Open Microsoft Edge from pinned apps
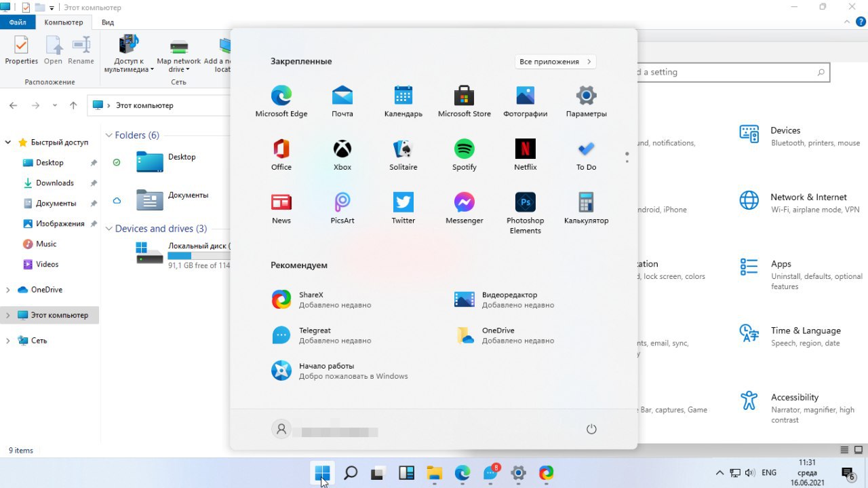Screen dimensions: 868x488 click(x=281, y=102)
